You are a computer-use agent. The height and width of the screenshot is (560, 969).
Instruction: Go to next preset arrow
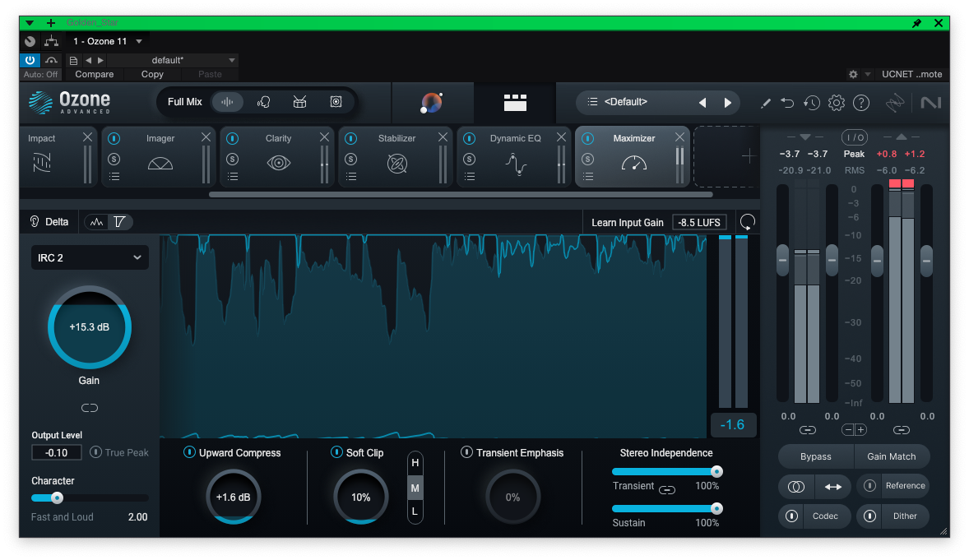tap(727, 103)
